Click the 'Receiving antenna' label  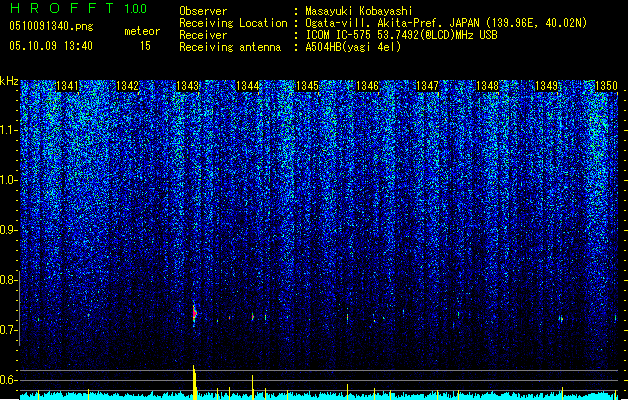pyautogui.click(x=230, y=47)
